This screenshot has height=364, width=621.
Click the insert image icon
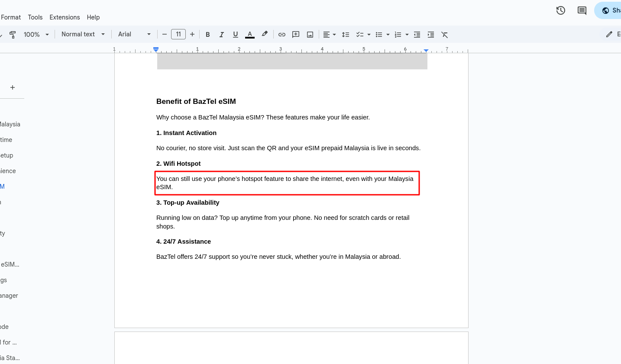point(310,35)
